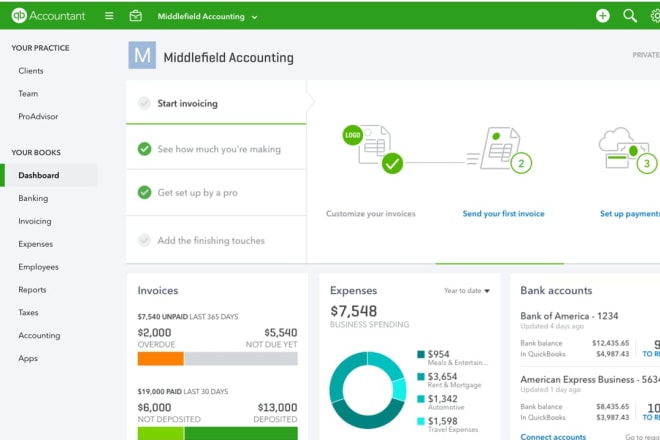The height and width of the screenshot is (440, 660).
Task: Toggle the hamburger navigation menu icon
Action: (x=109, y=16)
